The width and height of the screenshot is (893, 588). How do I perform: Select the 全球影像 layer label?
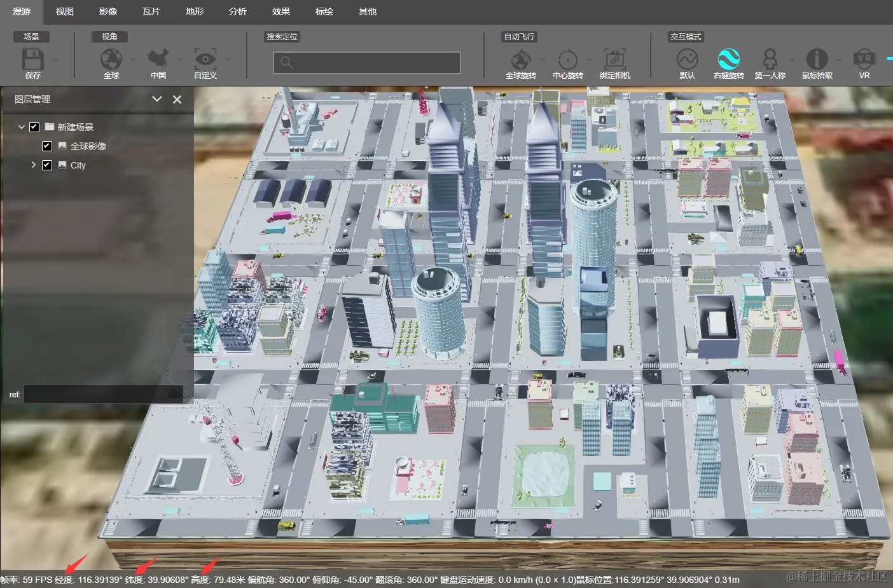88,146
